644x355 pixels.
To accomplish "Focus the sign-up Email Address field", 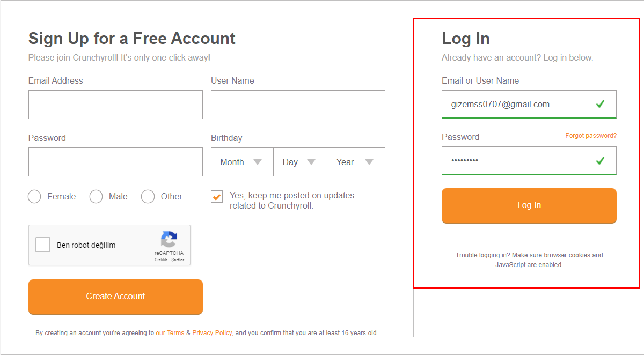I will tap(115, 105).
